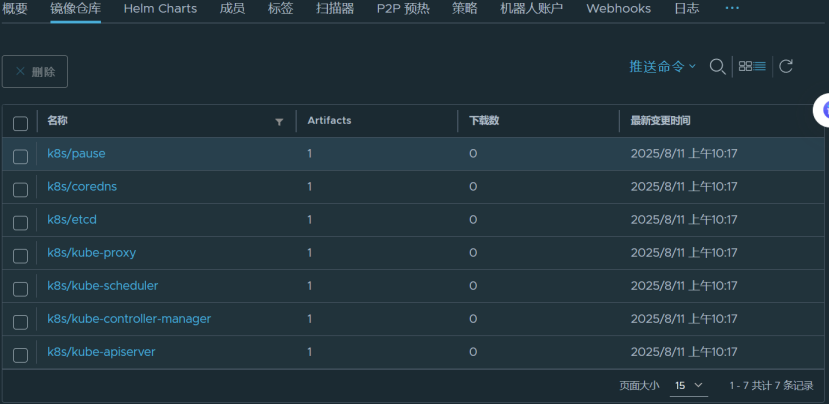Sort by the 名称 column header
This screenshot has height=404, width=830.
(57, 121)
